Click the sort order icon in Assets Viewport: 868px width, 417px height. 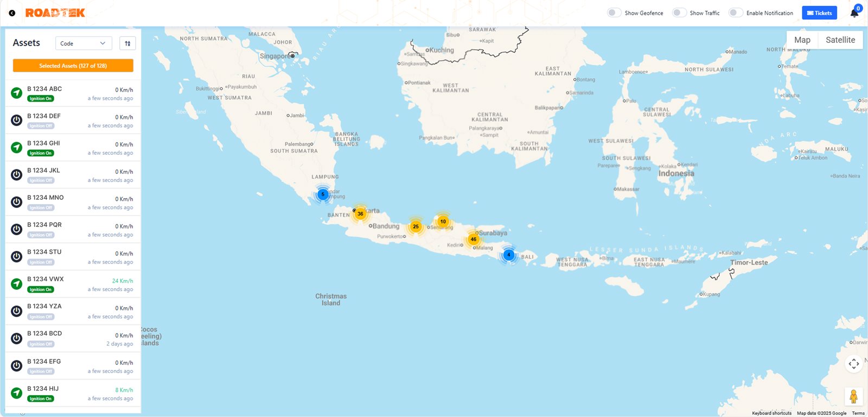pyautogui.click(x=127, y=43)
